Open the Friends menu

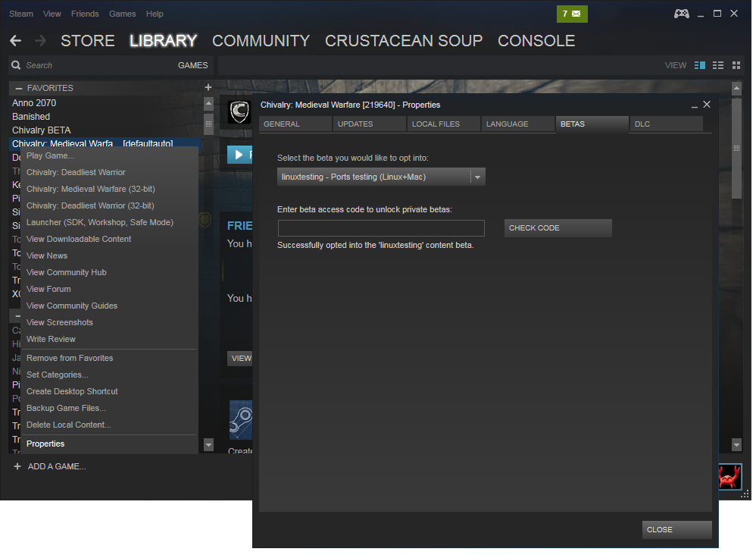[85, 14]
